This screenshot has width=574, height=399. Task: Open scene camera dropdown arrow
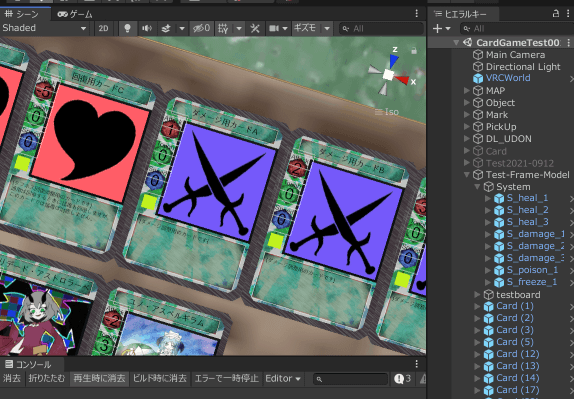[285, 28]
